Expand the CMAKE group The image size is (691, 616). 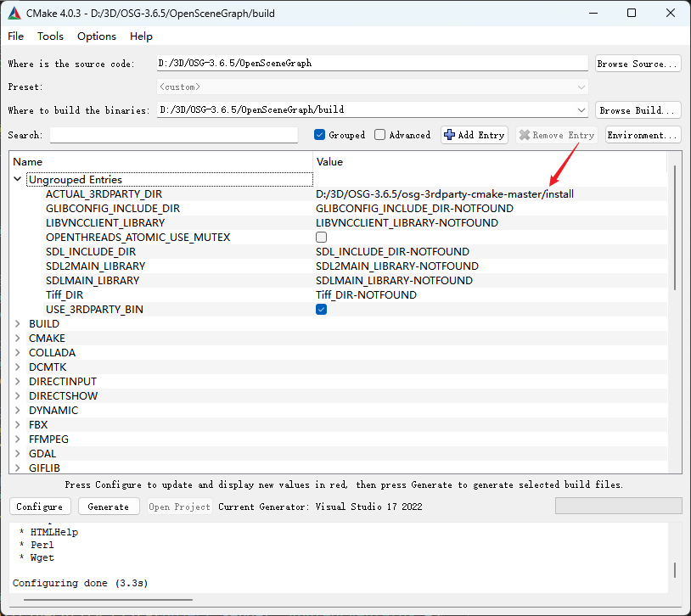(18, 339)
